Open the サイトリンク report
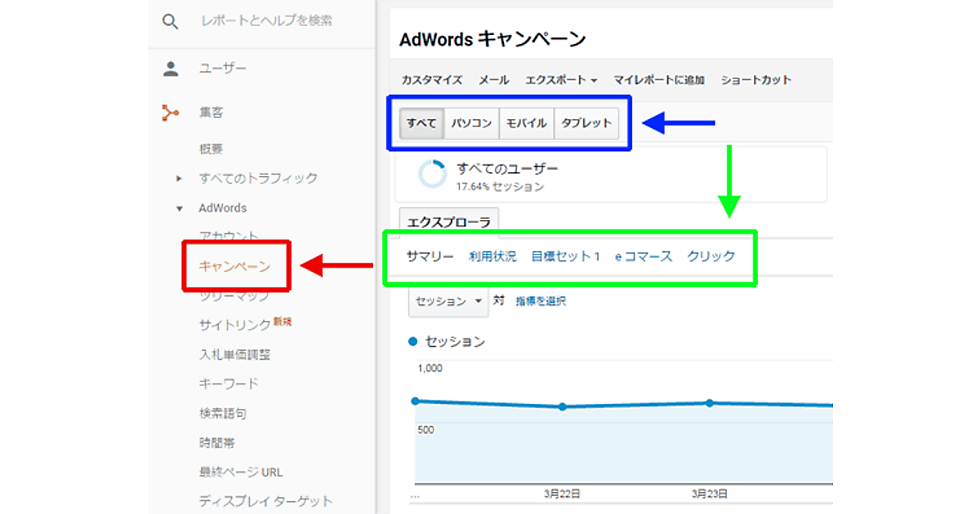The width and height of the screenshot is (980, 514). coord(234,325)
